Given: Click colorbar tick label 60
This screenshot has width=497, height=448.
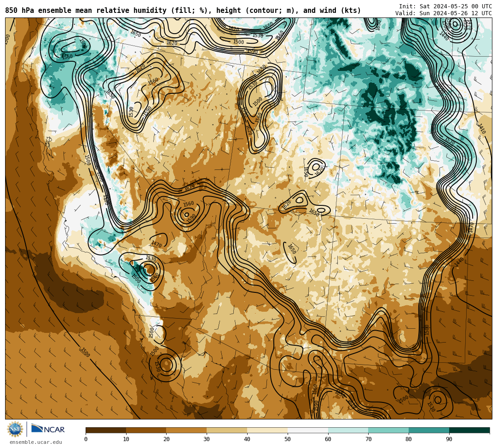Looking at the screenshot, I should [x=328, y=439].
